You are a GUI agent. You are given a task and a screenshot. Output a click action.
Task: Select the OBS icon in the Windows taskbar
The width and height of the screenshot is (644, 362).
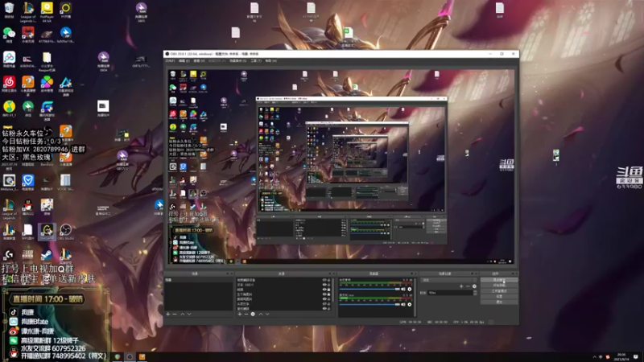click(130, 356)
